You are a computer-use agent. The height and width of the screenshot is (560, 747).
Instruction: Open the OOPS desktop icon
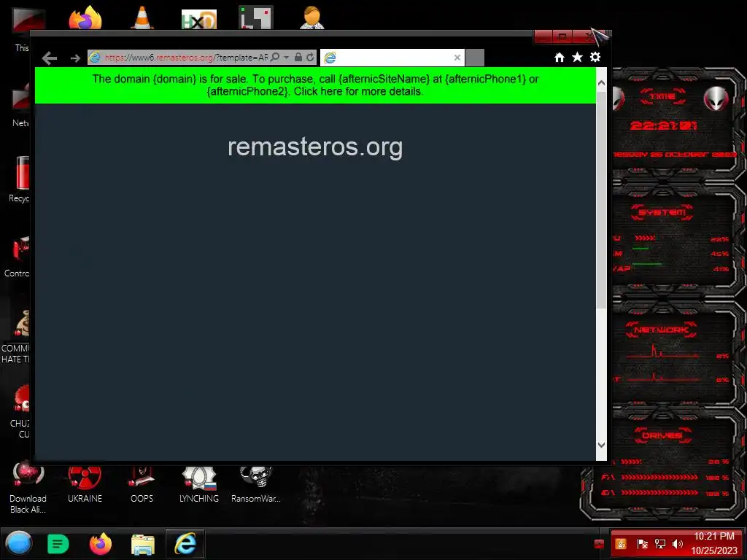(142, 485)
